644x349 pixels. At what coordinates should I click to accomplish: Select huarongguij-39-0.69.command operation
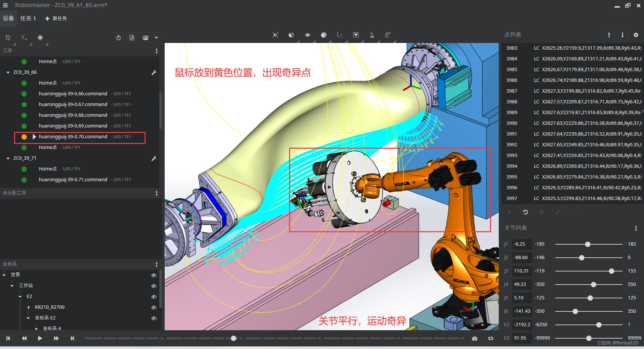73,126
